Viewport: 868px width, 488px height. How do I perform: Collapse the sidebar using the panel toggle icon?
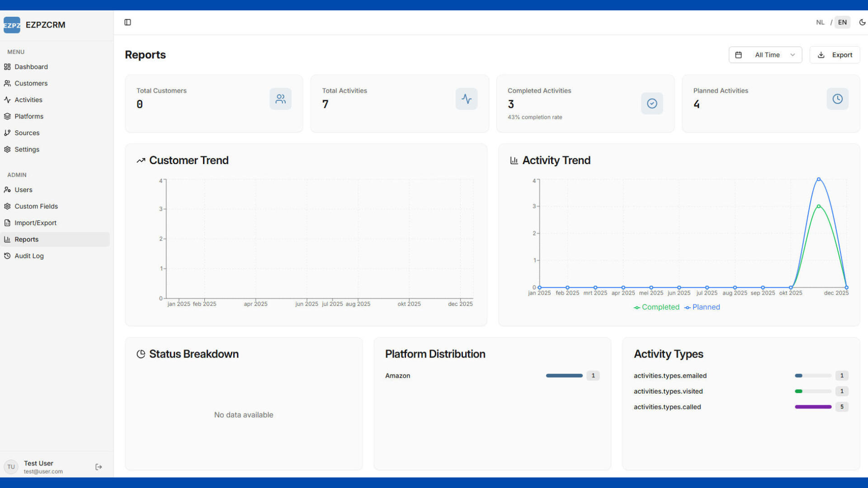(127, 22)
